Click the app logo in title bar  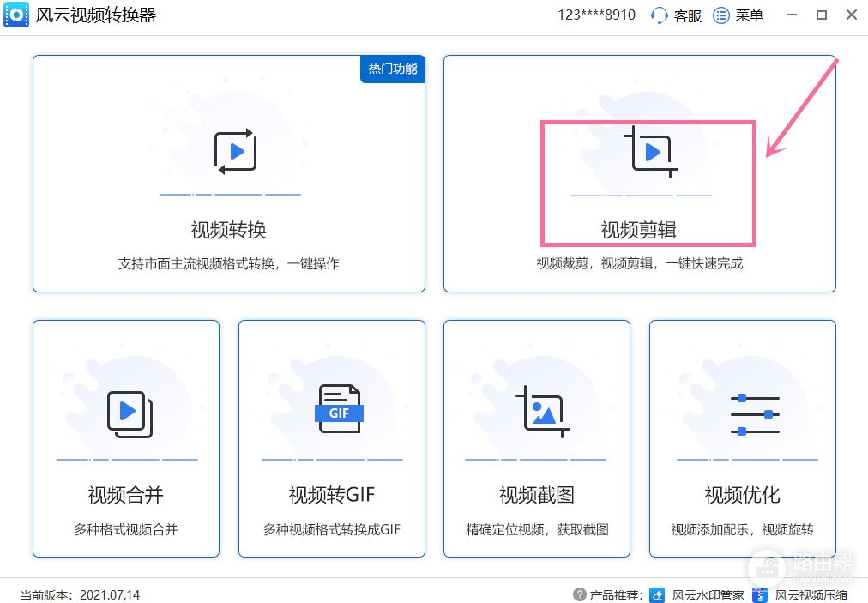pos(15,15)
